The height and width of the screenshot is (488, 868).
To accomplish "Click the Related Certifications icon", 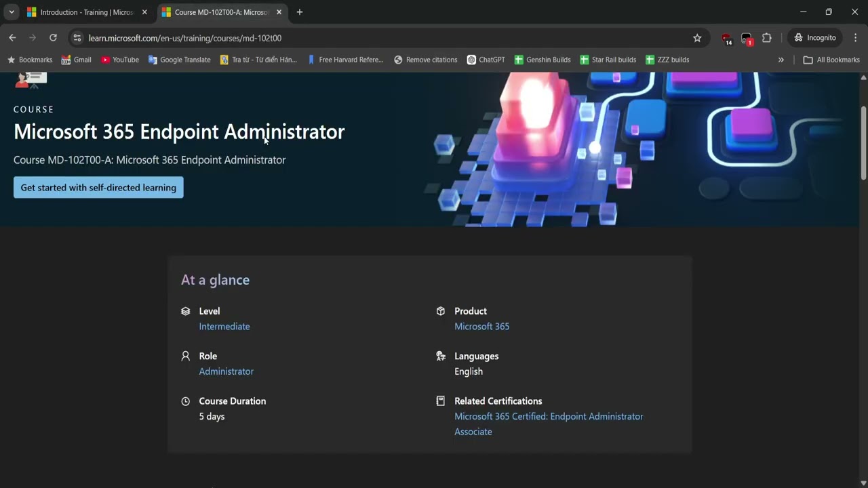I will (x=441, y=401).
